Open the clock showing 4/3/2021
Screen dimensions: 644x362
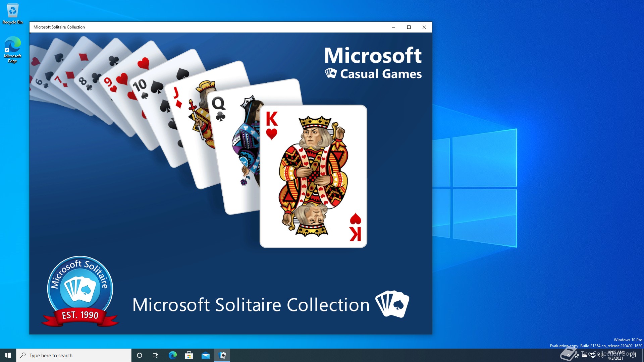point(615,355)
